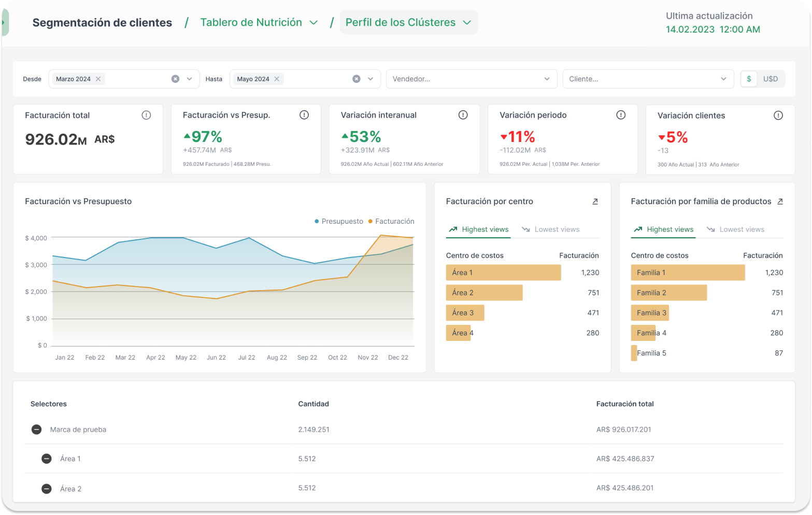Open the Vendedor dropdown
This screenshot has width=812, height=515.
point(471,79)
